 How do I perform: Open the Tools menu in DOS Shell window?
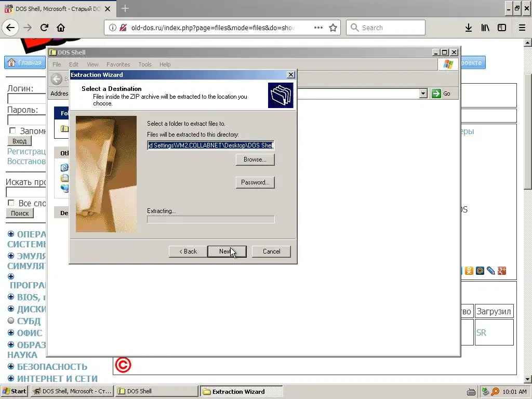pyautogui.click(x=145, y=64)
